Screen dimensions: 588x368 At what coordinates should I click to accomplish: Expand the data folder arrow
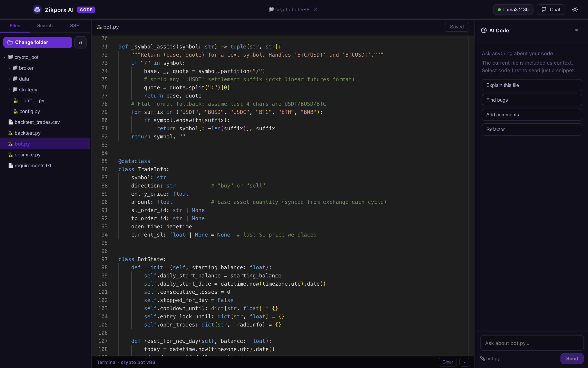9,79
